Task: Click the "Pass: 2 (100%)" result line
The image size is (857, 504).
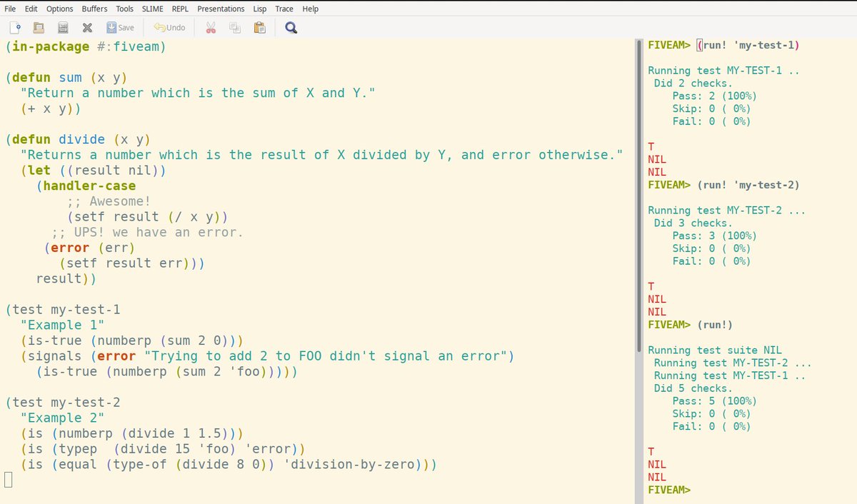Action: point(715,96)
